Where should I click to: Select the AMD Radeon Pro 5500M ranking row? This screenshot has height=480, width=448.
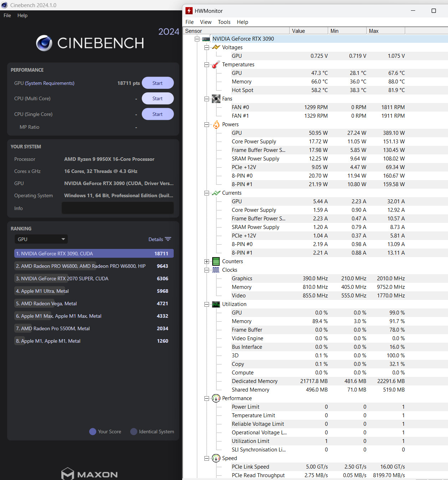point(94,328)
